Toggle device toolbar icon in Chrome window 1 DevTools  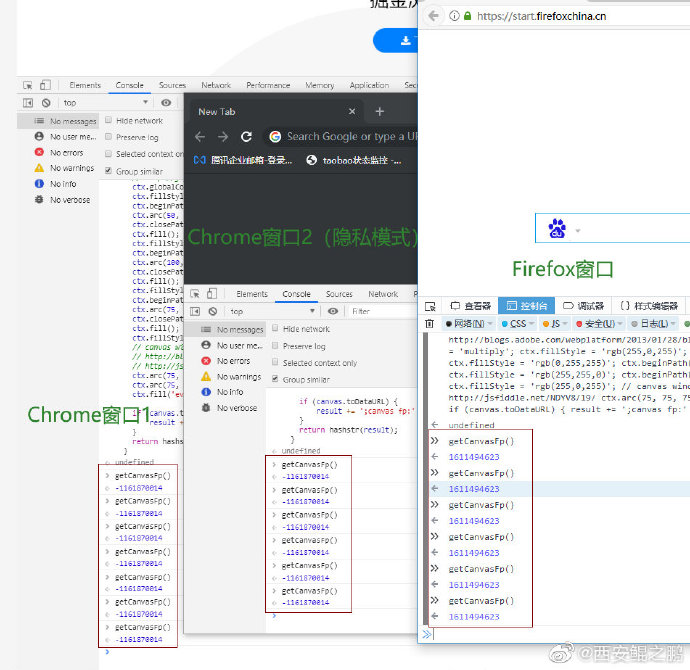[45, 84]
